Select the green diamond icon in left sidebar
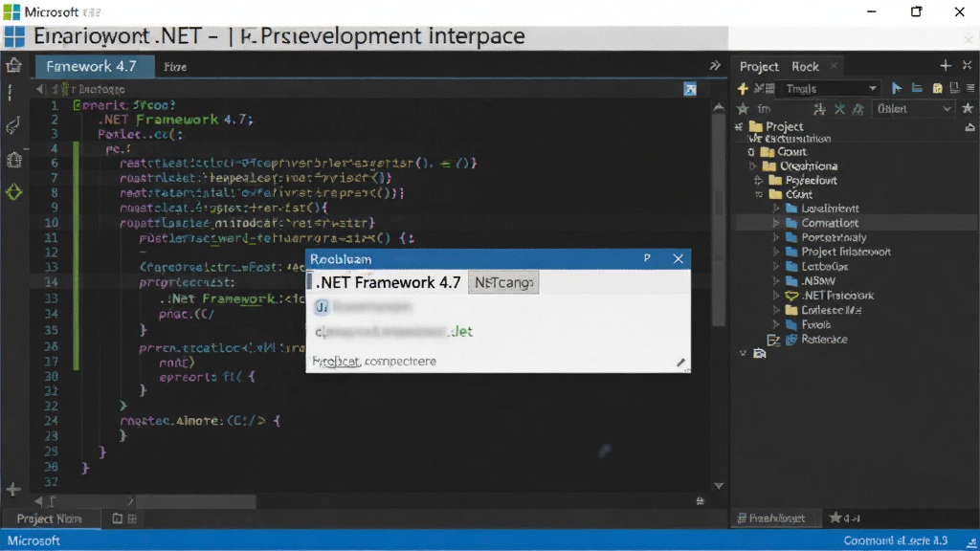 [13, 192]
